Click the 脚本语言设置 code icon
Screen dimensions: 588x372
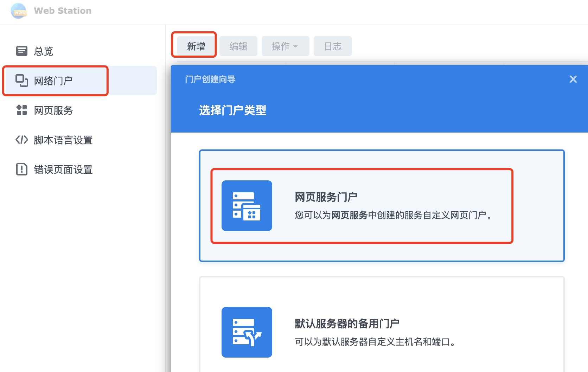pyautogui.click(x=21, y=140)
